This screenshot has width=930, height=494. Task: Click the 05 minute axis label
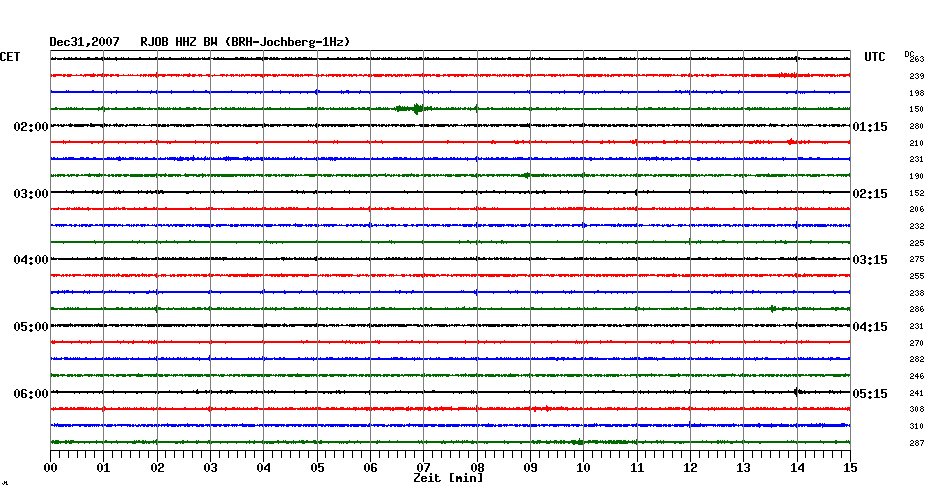click(x=317, y=468)
